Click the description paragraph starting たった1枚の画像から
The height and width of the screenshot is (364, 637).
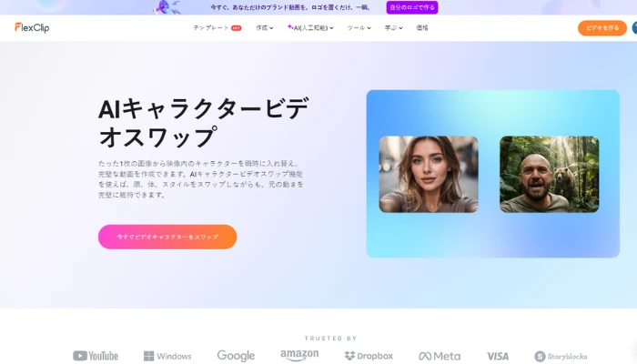pyautogui.click(x=201, y=179)
